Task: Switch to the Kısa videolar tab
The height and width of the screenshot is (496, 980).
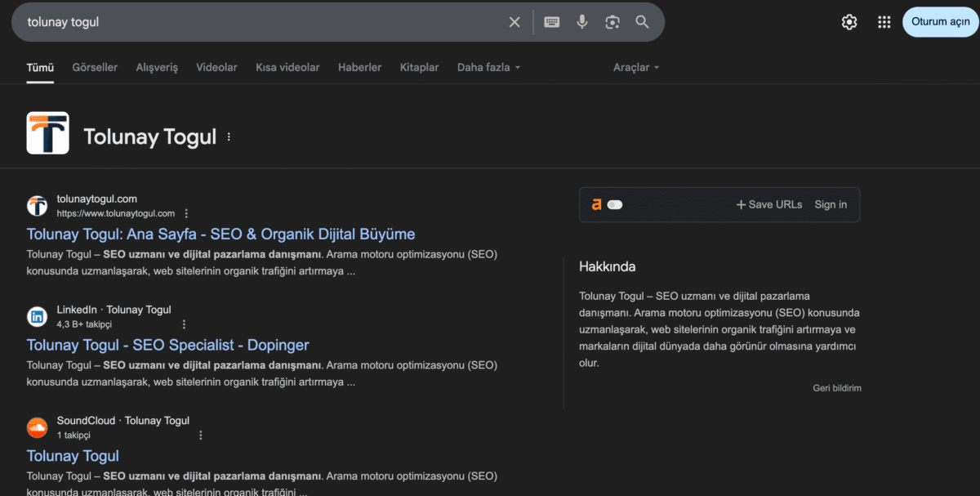Action: tap(287, 67)
